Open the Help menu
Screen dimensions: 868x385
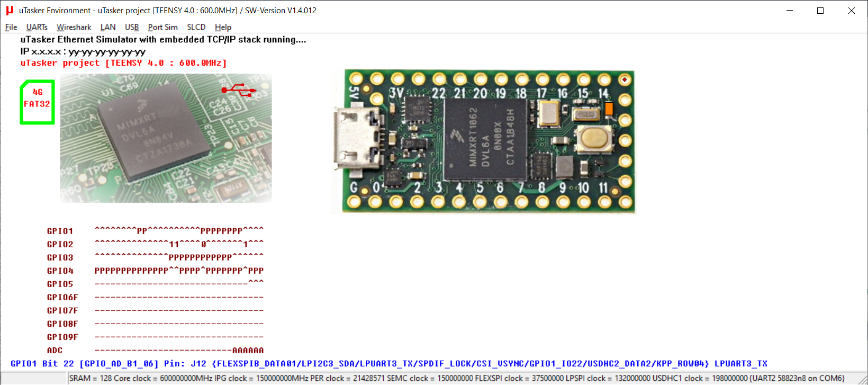223,27
